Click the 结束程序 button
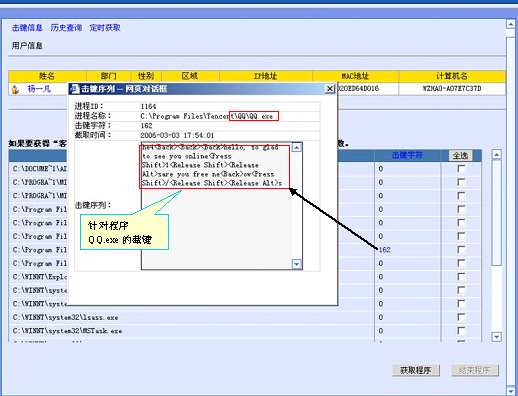Screen dimensions: 518x396 [475, 370]
